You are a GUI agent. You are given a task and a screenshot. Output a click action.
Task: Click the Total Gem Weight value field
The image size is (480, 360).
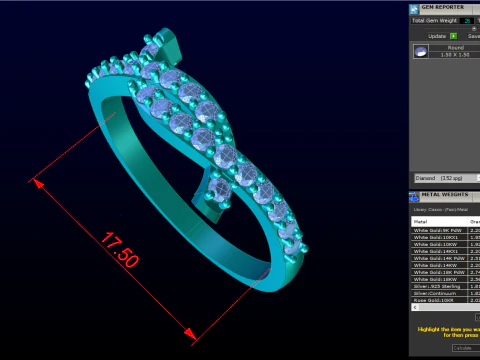click(x=467, y=21)
